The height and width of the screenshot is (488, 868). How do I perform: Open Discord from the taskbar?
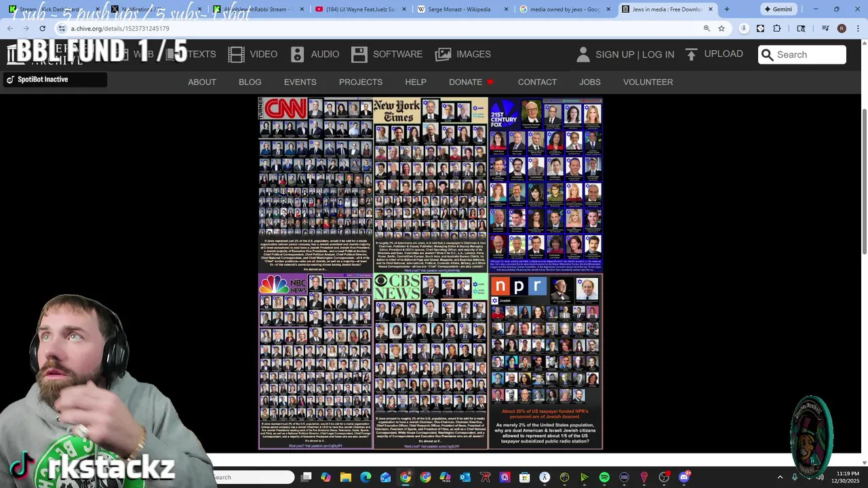[x=684, y=477]
